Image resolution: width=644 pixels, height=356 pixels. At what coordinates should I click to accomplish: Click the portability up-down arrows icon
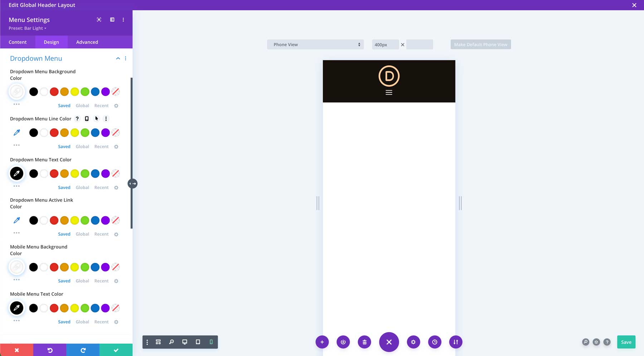[x=455, y=342]
